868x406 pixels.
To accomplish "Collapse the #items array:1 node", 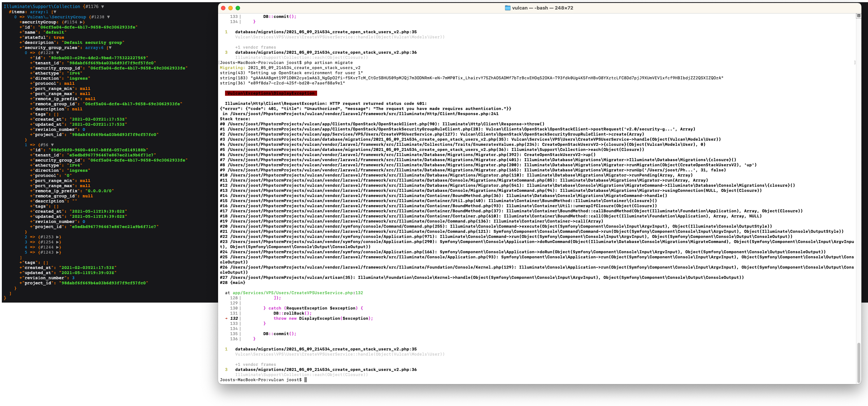I will [55, 12].
